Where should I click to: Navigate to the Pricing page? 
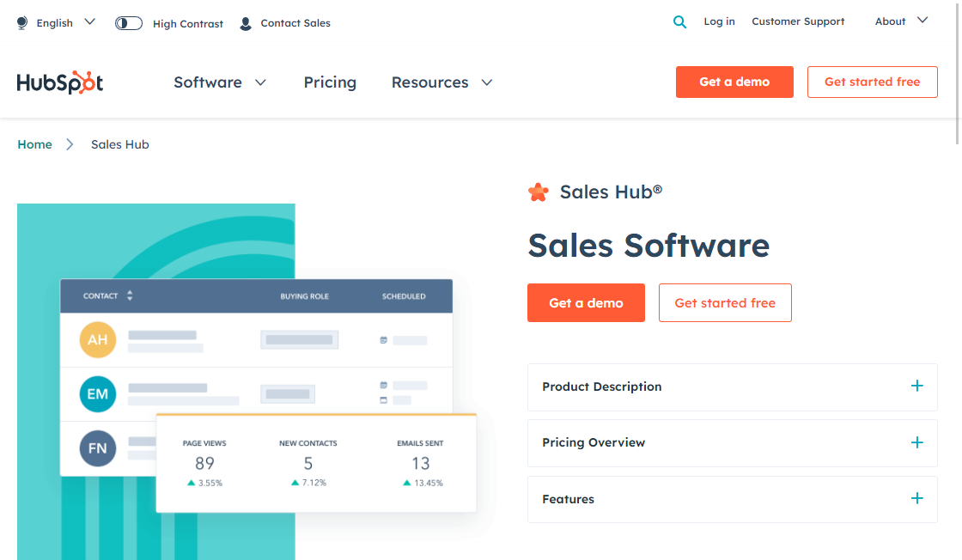(330, 82)
